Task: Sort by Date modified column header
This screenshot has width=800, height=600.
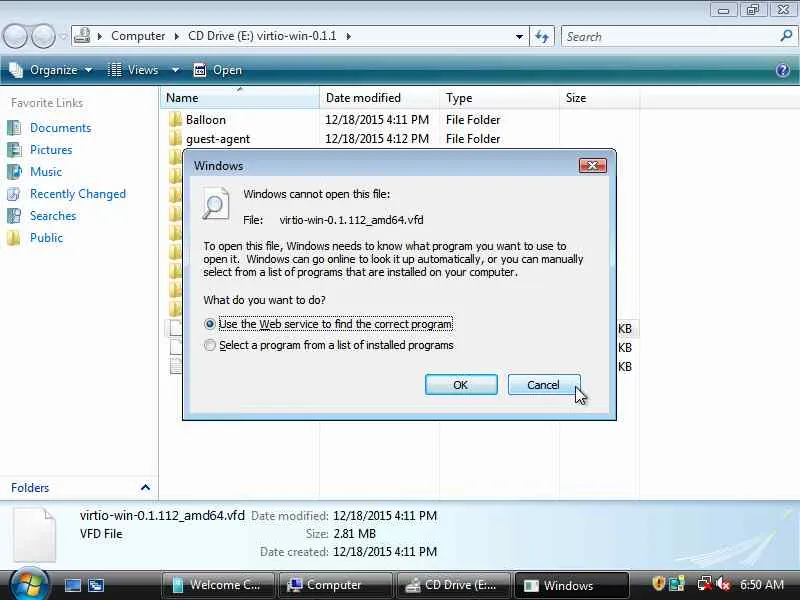Action: (x=379, y=97)
